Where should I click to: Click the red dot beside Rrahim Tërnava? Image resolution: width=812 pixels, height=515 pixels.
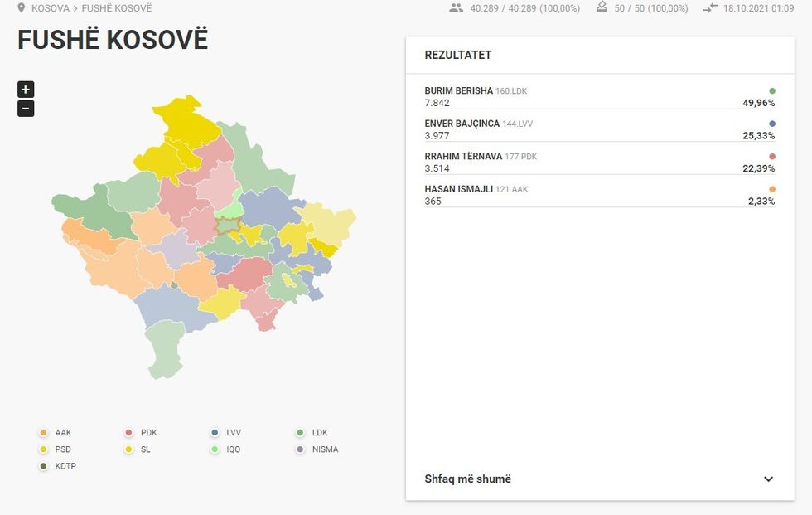tap(771, 154)
